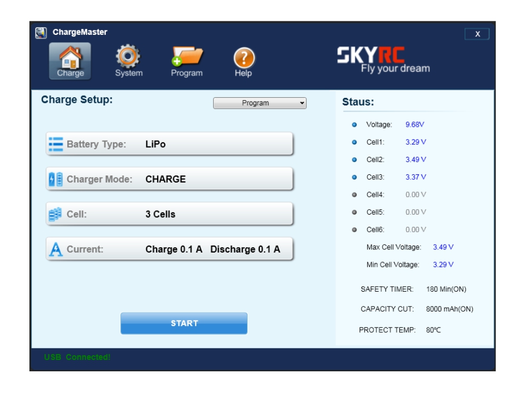Screen dimensions: 524x420
Task: Click the Max Cell Voltage 3.49 V value
Action: (x=443, y=247)
